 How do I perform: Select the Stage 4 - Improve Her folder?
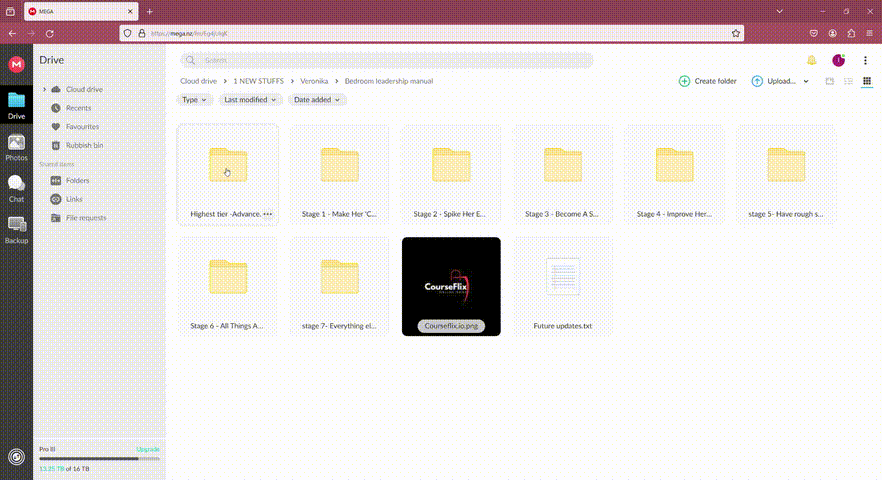(x=674, y=174)
